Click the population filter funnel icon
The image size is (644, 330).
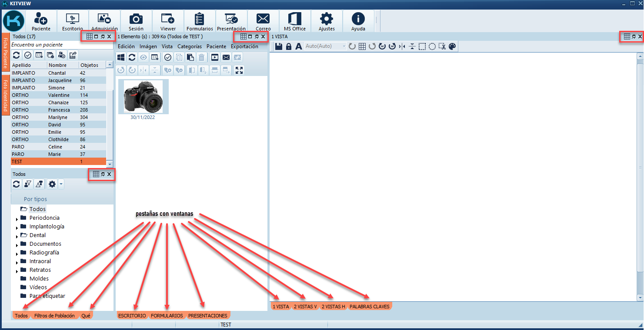click(x=28, y=184)
